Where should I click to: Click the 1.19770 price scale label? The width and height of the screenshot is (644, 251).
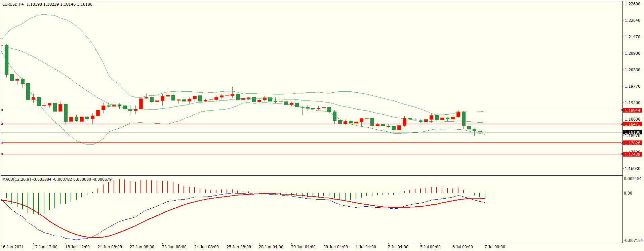click(x=632, y=86)
